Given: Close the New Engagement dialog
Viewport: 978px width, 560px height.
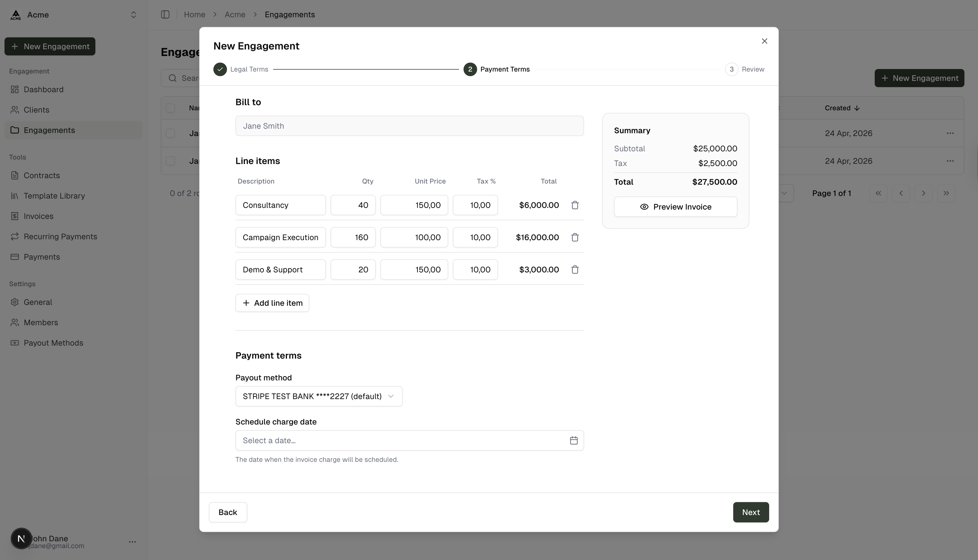Looking at the screenshot, I should tap(764, 41).
